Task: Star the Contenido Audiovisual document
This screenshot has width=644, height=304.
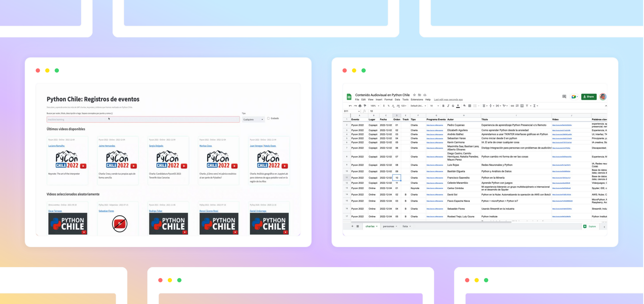Action: 414,95
